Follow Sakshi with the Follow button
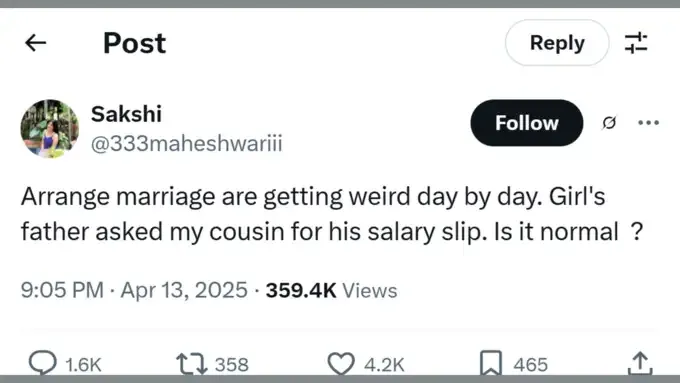The width and height of the screenshot is (680, 383). coord(526,123)
